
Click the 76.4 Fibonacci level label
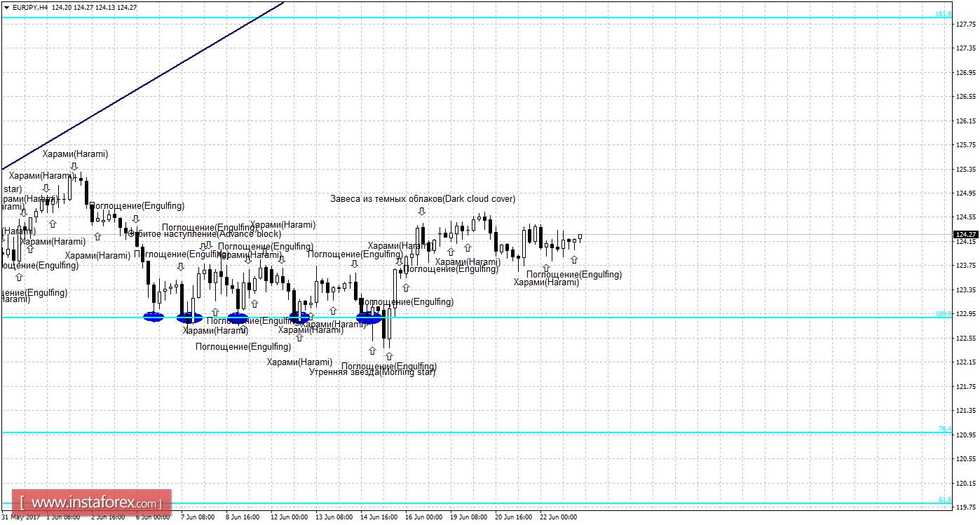pyautogui.click(x=945, y=429)
